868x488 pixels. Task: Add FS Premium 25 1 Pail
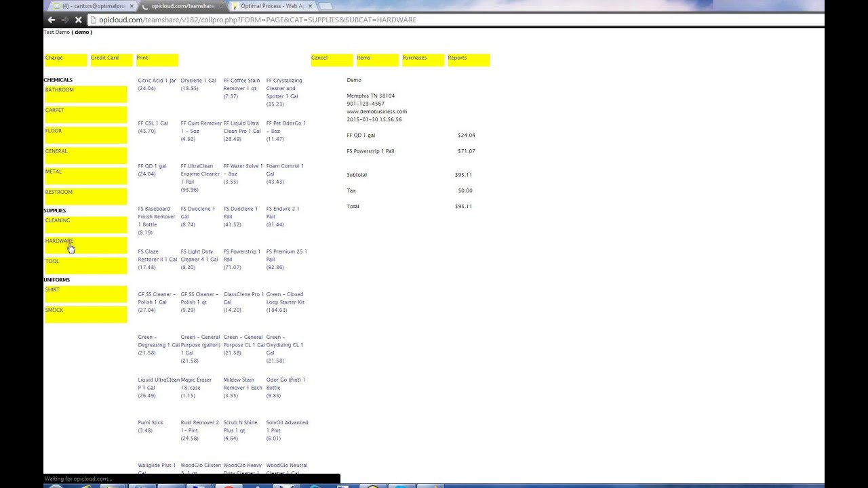coord(286,259)
